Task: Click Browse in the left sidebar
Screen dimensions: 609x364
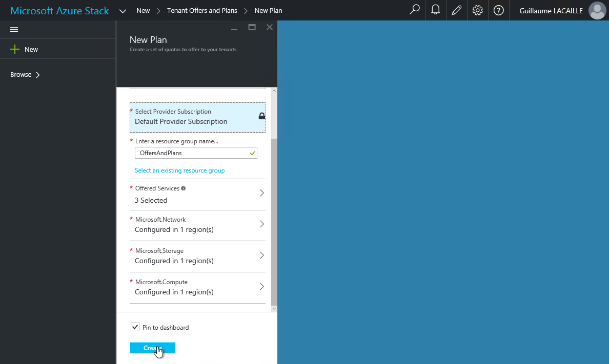Action: coord(21,75)
